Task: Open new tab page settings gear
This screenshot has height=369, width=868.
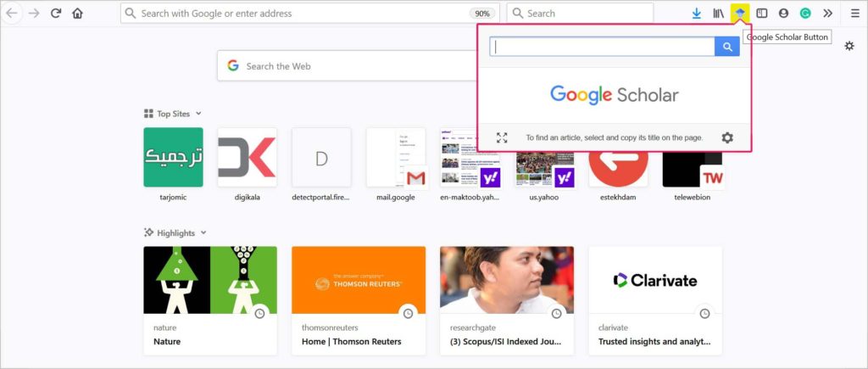Action: 849,46
